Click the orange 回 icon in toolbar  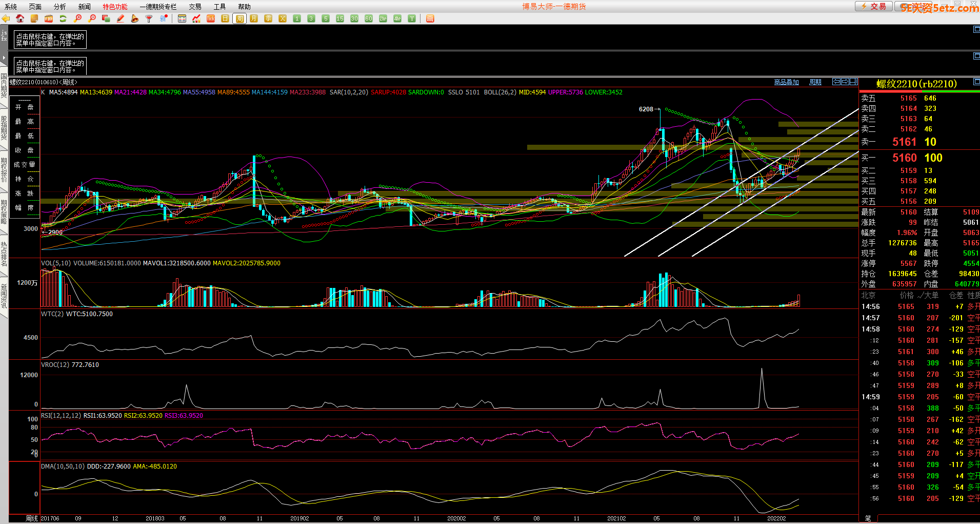(x=430, y=18)
